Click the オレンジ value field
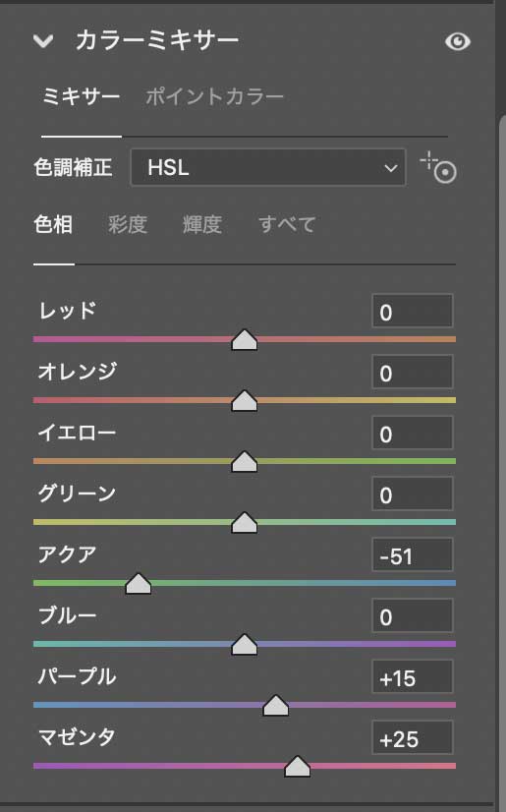This screenshot has height=812, width=506. click(413, 372)
